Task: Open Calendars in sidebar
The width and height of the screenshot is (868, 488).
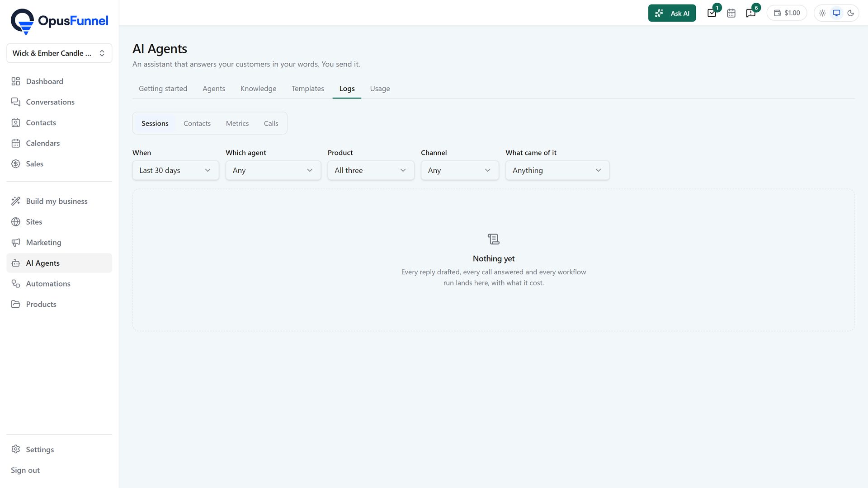Action: [59, 143]
